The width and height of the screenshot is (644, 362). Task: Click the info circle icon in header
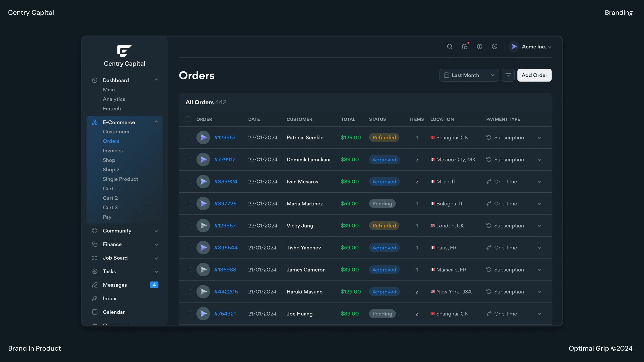[x=479, y=47]
